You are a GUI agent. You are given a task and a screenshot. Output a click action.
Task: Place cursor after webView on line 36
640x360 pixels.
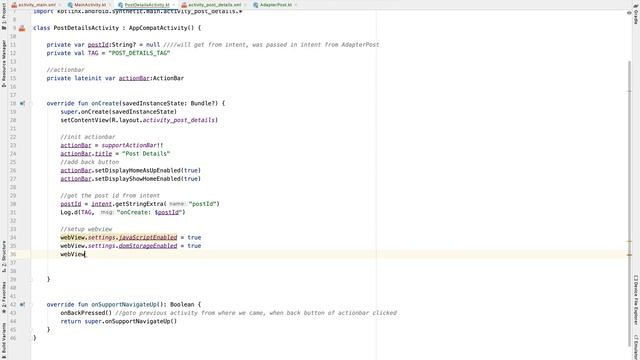[x=85, y=254]
